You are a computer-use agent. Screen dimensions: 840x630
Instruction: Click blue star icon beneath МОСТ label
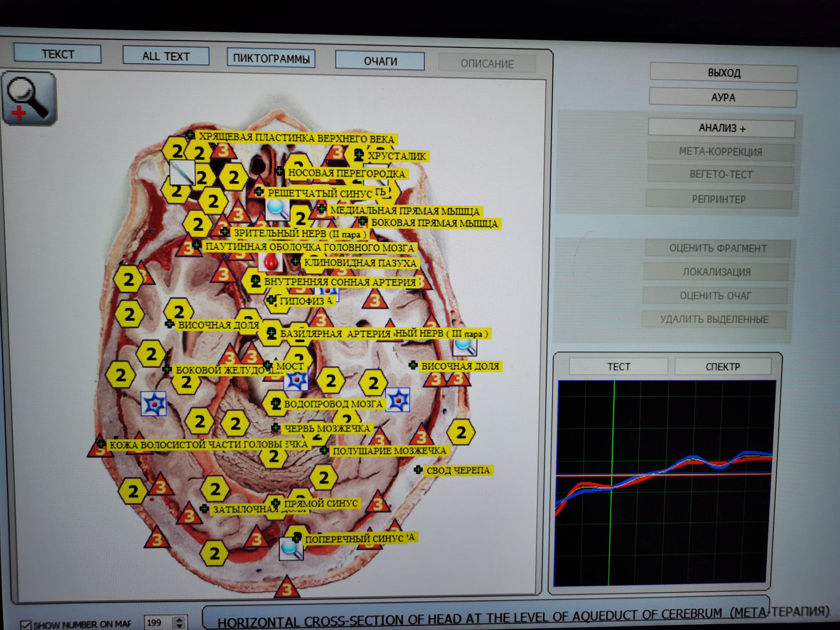coord(296,381)
